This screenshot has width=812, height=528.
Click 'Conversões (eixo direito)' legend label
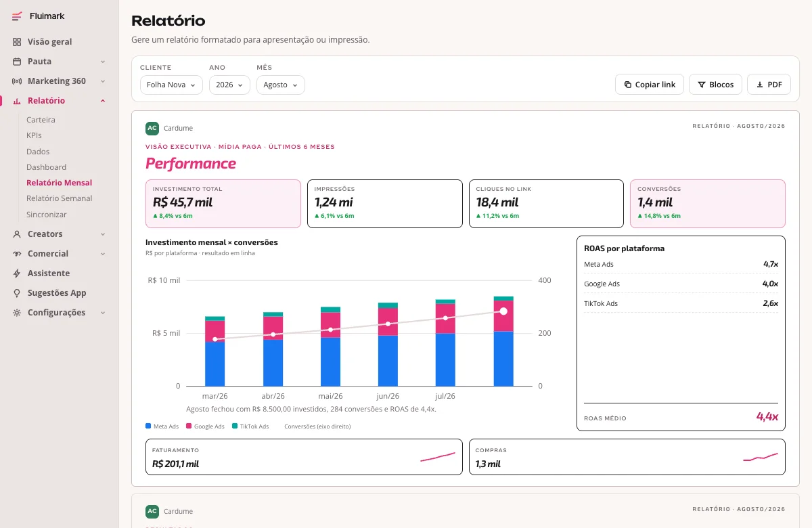pos(317,426)
